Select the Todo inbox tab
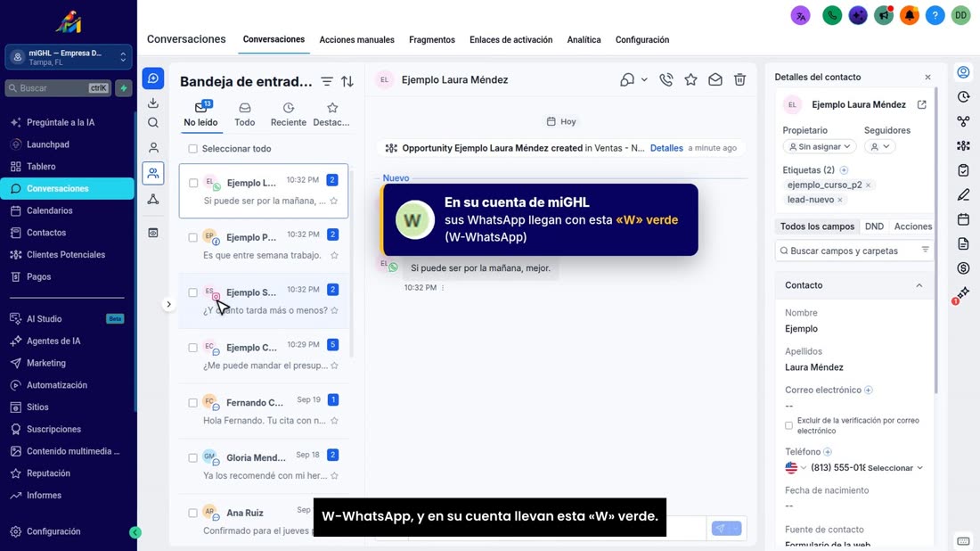Screen dimensions: 980x551 (x=244, y=115)
